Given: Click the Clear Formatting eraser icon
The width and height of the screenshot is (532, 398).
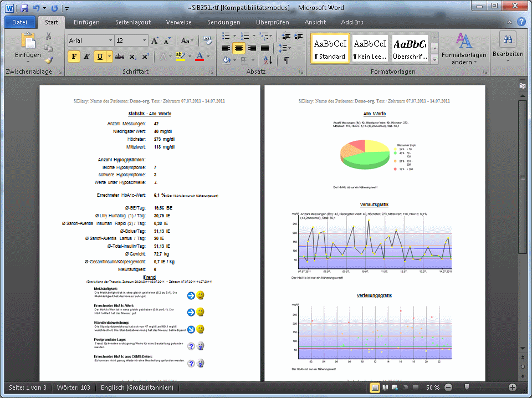Looking at the screenshot, I should [x=208, y=40].
